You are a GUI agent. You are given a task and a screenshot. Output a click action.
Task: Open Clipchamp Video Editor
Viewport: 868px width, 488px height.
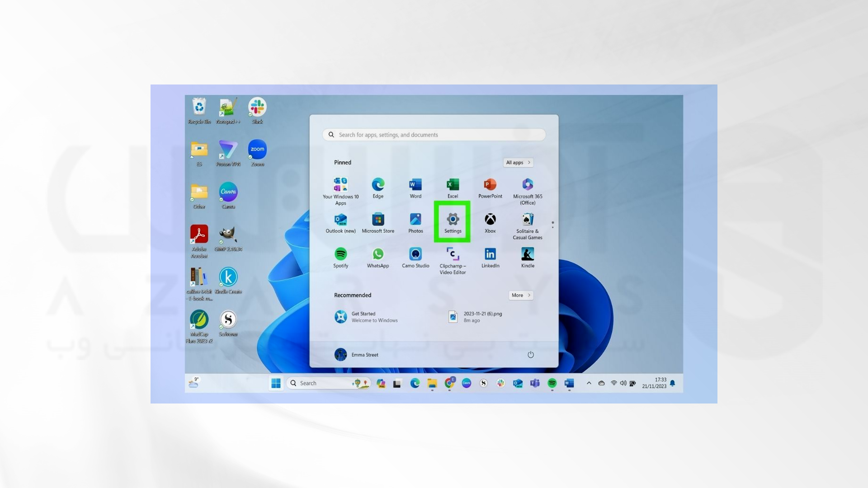click(453, 261)
